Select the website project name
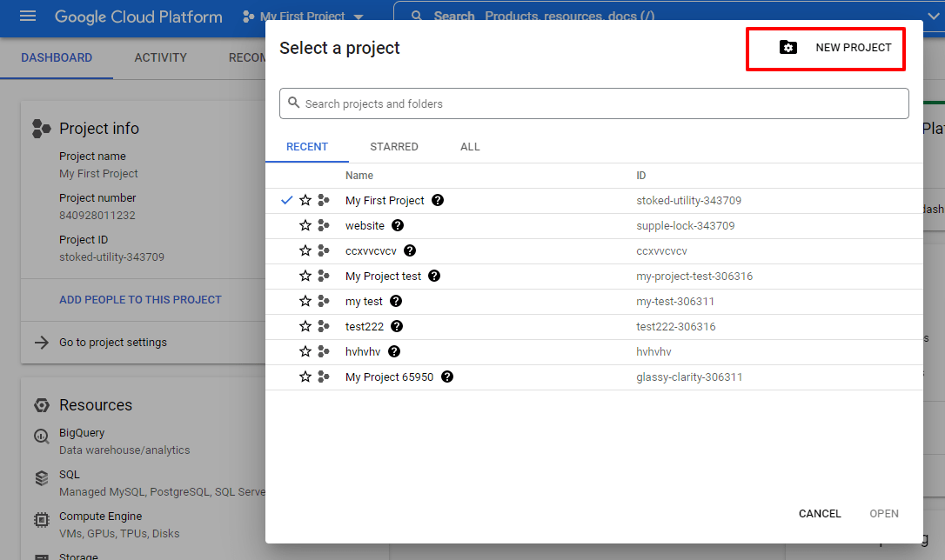Viewport: 945px width, 560px height. point(365,226)
